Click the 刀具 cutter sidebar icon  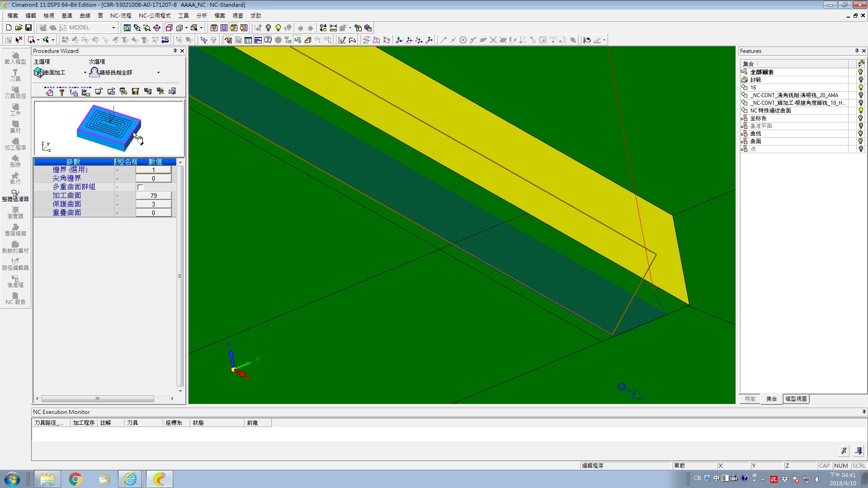pyautogui.click(x=15, y=75)
